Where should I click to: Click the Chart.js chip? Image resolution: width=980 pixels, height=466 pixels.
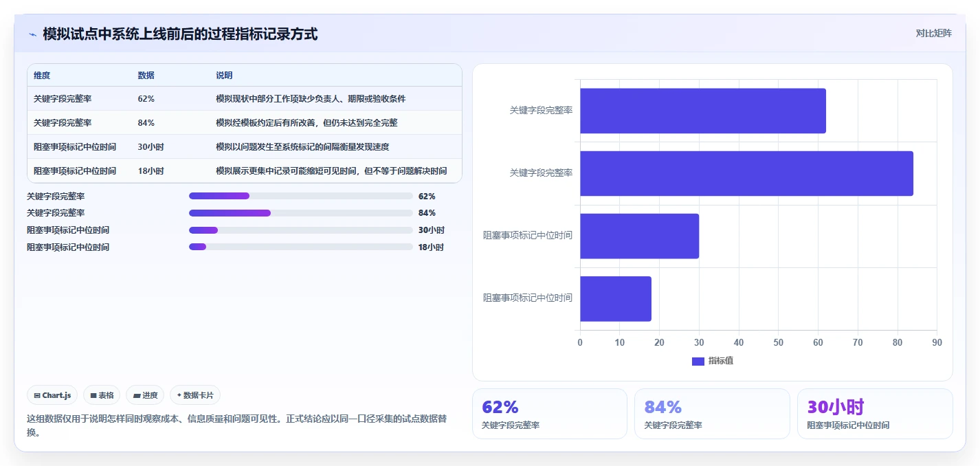(x=52, y=395)
